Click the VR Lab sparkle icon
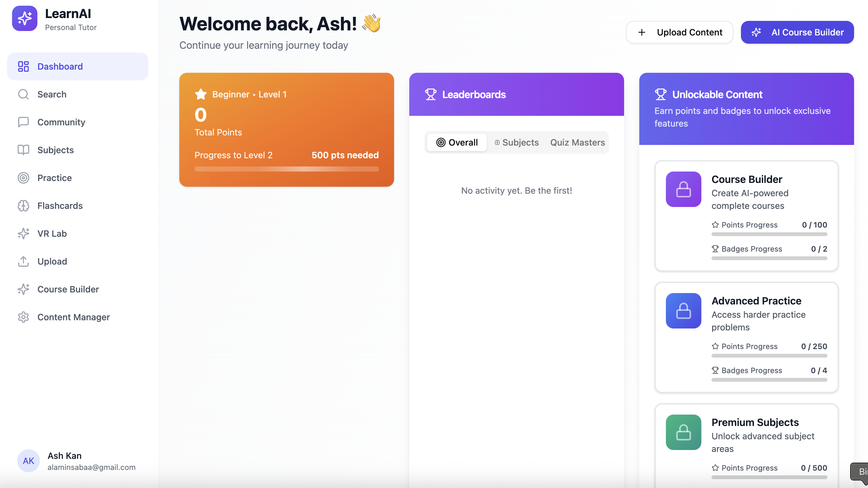 [x=23, y=234]
